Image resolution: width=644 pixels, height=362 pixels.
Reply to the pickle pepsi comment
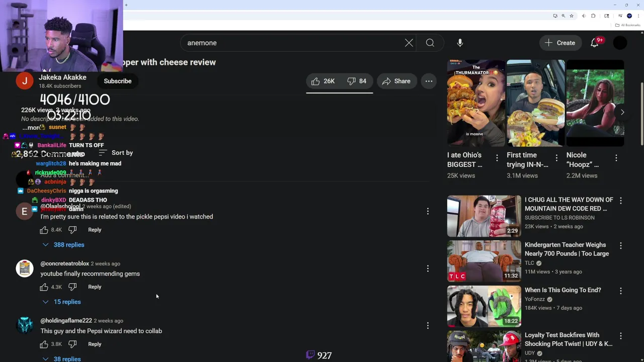coord(95,230)
